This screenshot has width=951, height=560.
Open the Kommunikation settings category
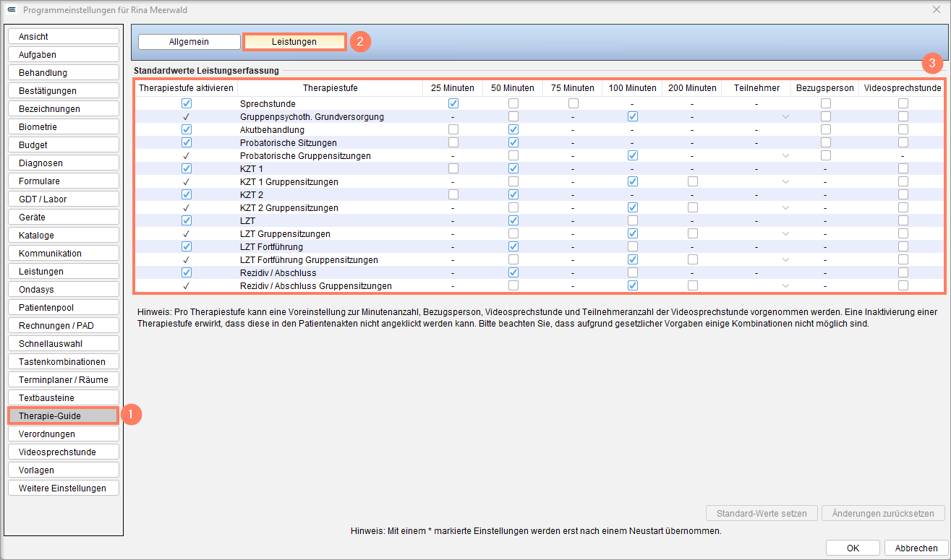pos(63,253)
